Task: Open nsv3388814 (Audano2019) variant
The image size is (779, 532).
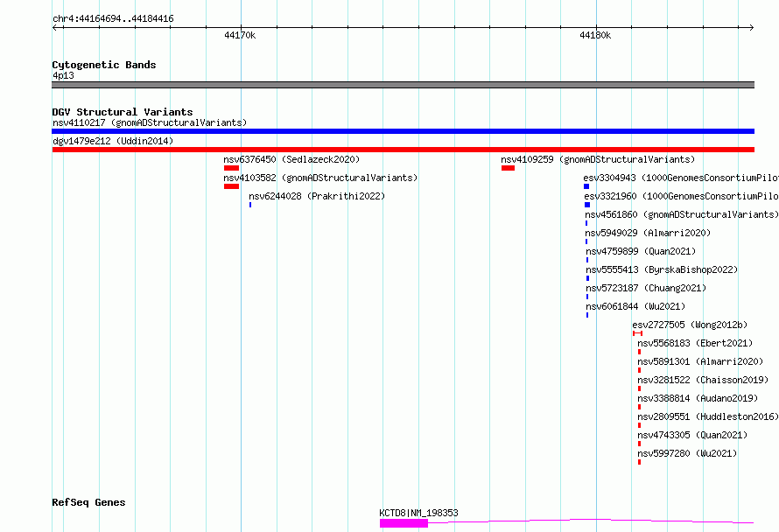Action: point(698,398)
